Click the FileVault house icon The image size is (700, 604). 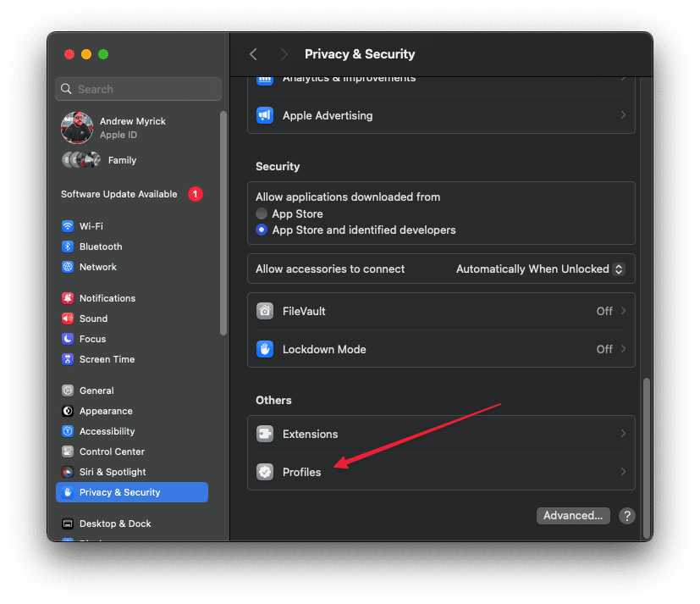click(265, 311)
